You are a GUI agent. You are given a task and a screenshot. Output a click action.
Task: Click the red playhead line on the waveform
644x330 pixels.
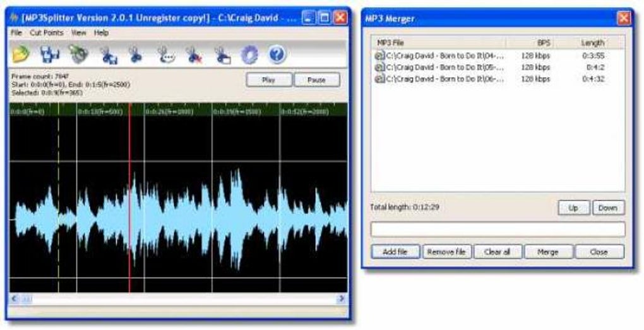coord(130,197)
